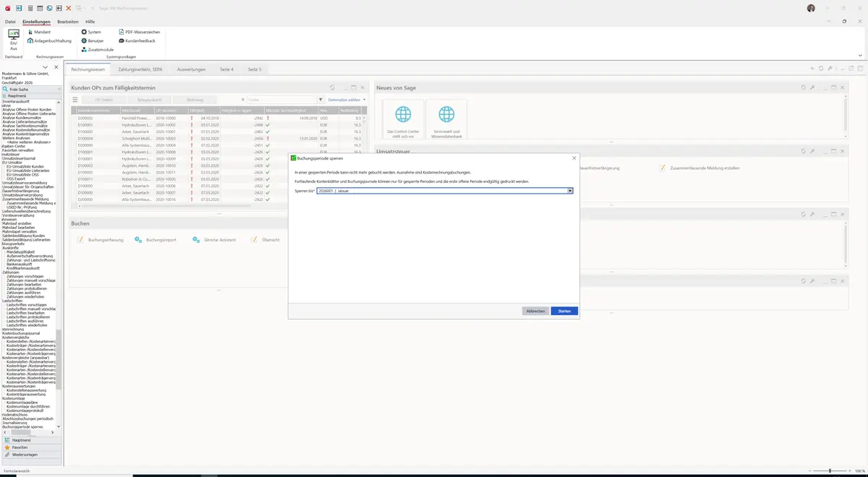Close the Buchungsperiode sperren dialog
Screen dimensions: 868x477
click(x=574, y=158)
